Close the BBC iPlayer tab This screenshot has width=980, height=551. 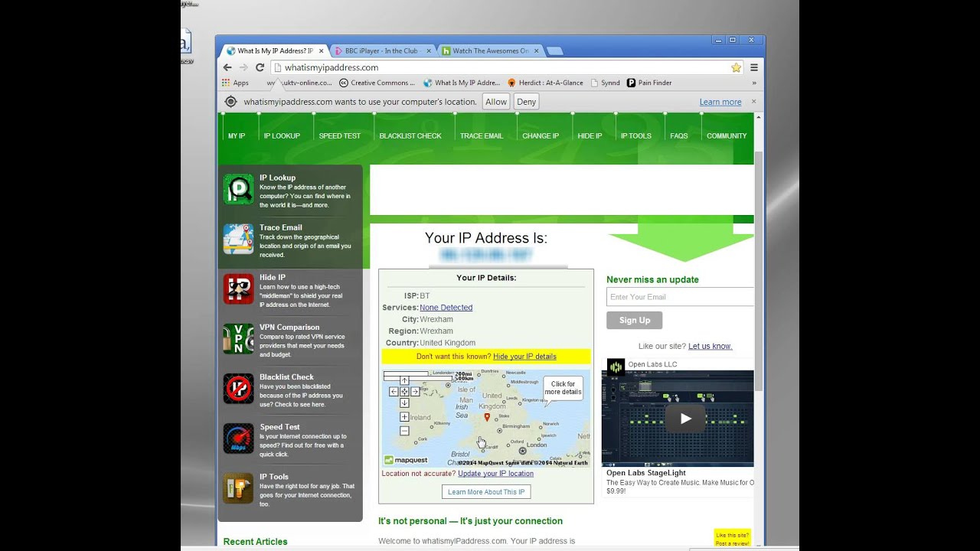click(x=430, y=51)
